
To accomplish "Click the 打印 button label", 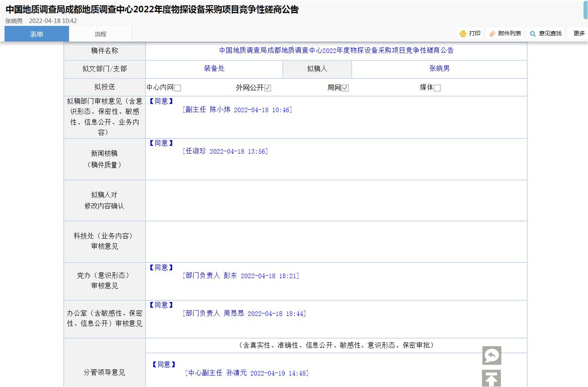I will point(475,33).
